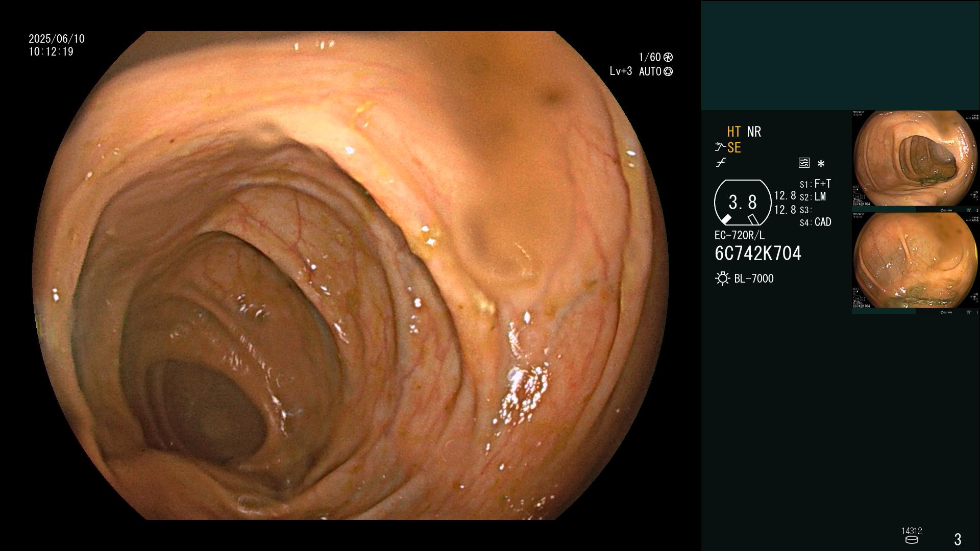This screenshot has height=551, width=980.
Task: Click the S1: F+T switch assignment
Action: [x=815, y=184]
